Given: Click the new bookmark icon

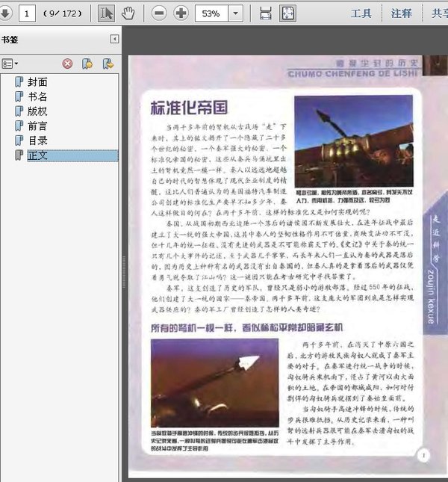Looking at the screenshot, I should (x=87, y=64).
